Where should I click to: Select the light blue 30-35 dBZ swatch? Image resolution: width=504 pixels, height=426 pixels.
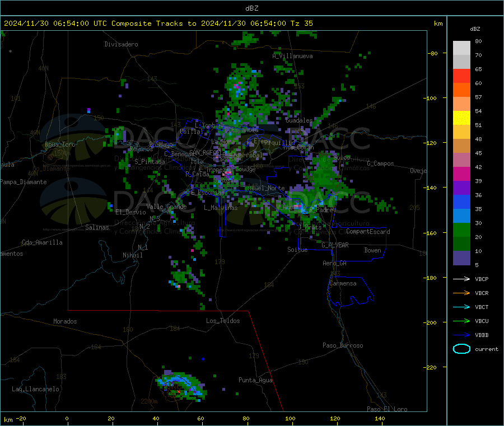point(461,216)
